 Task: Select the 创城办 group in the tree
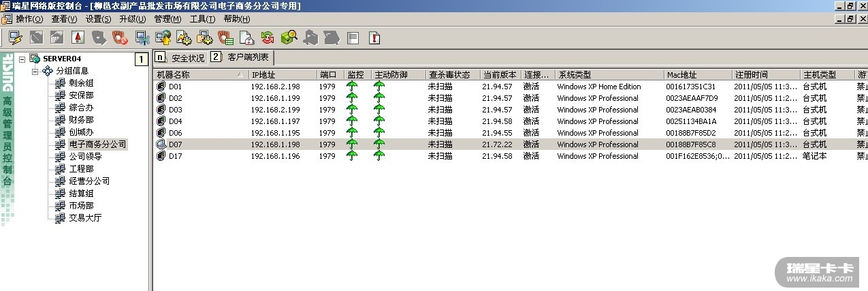[81, 132]
